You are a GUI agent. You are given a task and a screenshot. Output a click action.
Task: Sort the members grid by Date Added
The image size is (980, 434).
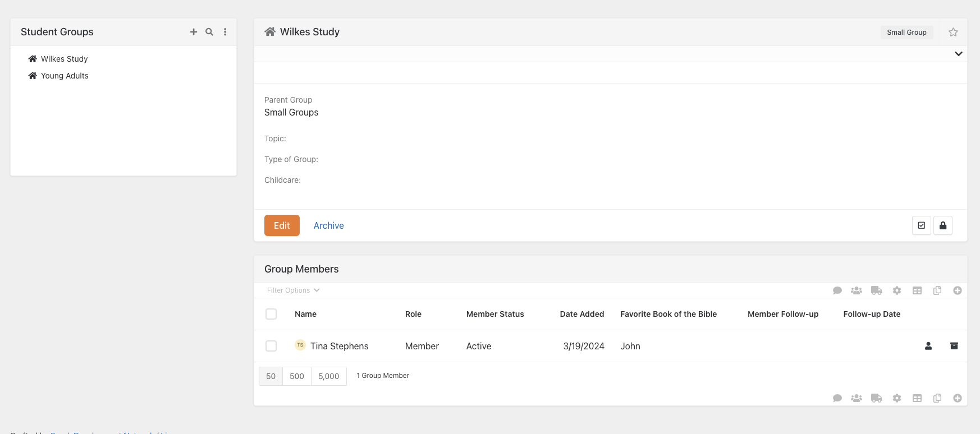[x=581, y=314]
